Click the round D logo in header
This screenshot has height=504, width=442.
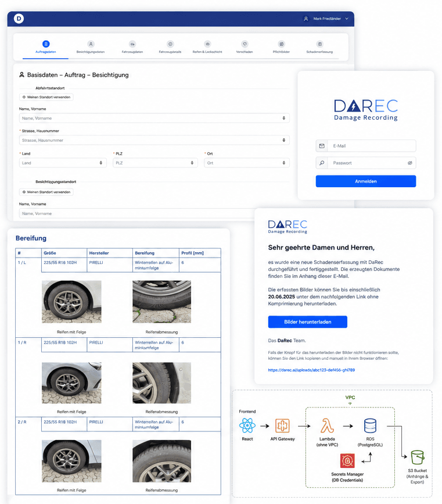pyautogui.click(x=19, y=19)
